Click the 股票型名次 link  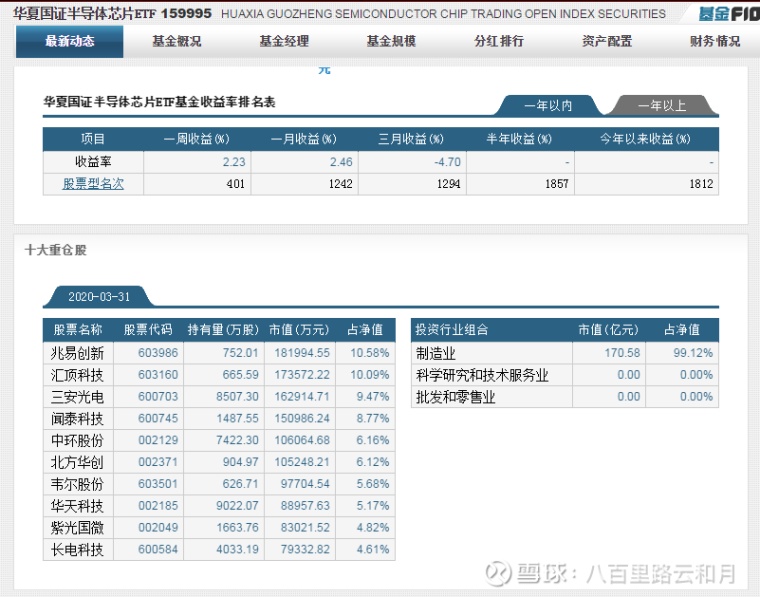pos(93,184)
